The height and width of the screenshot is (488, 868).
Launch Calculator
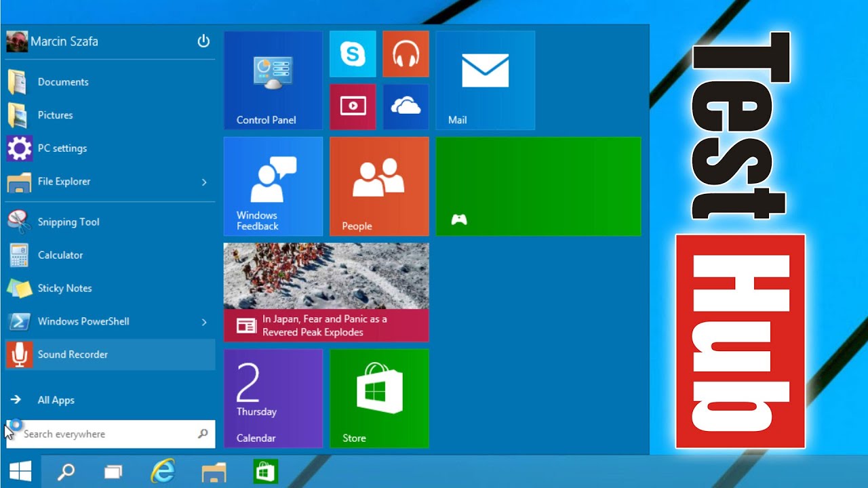110,255
